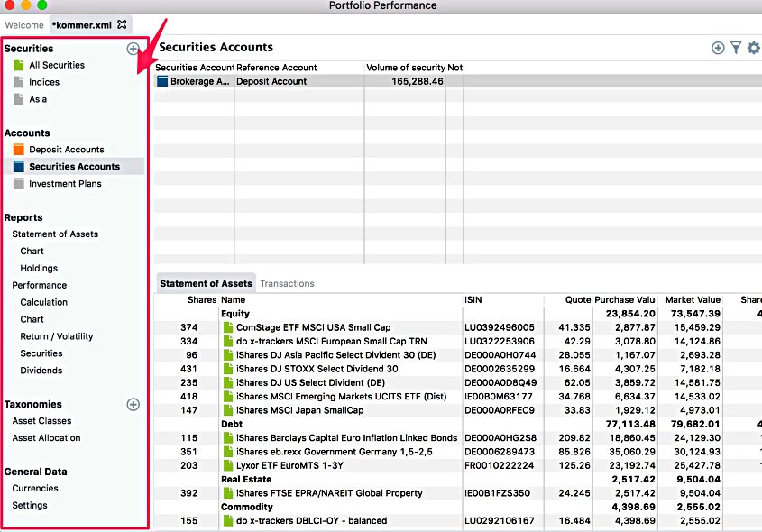The width and height of the screenshot is (762, 532).
Task: Click green icon of iShares DJ US Select Divident
Action: click(228, 383)
